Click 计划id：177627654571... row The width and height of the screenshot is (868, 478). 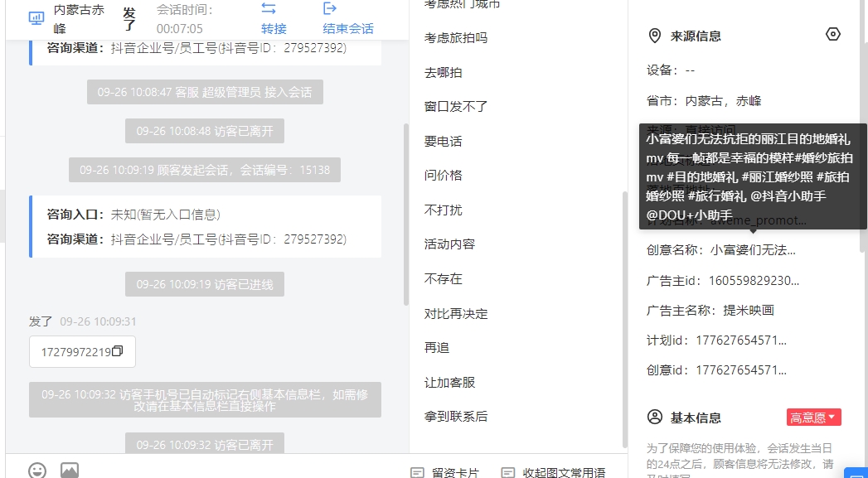click(x=717, y=340)
